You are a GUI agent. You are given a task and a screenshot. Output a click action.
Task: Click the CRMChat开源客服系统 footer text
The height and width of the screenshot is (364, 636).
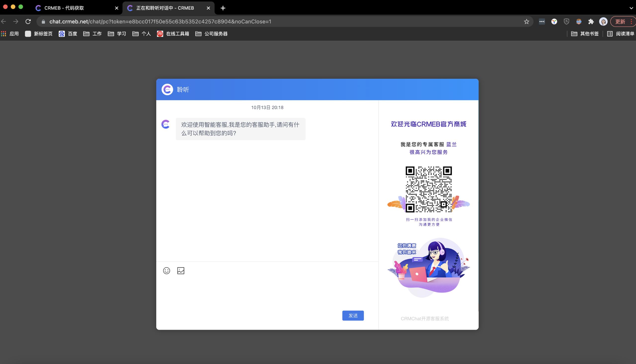point(425,319)
